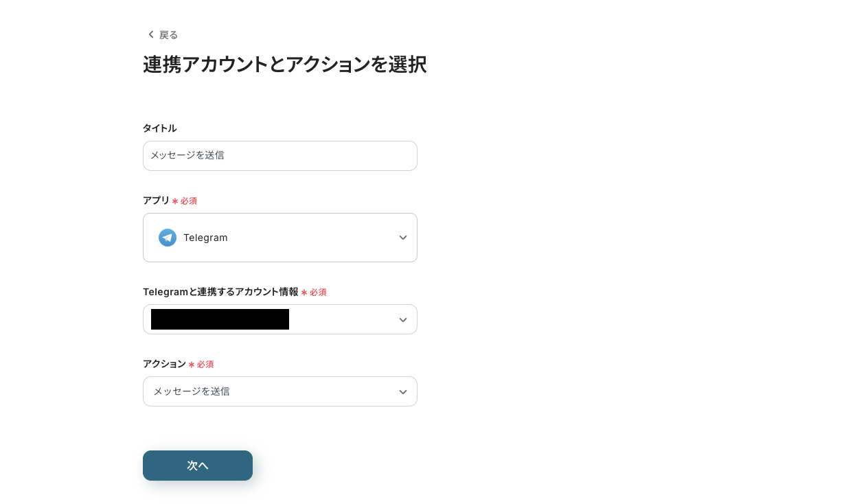The width and height of the screenshot is (857, 504).
Task: Select the redacted account entry
Action: pos(220,319)
